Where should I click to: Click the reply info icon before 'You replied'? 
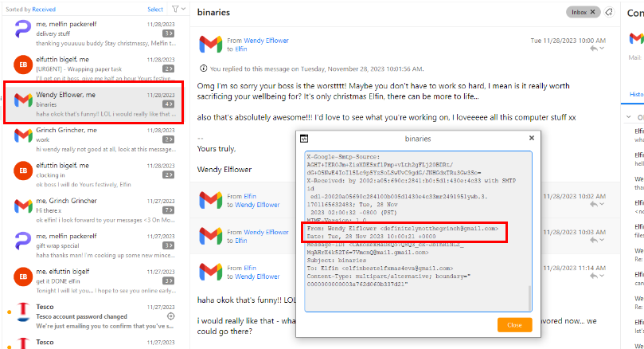203,69
